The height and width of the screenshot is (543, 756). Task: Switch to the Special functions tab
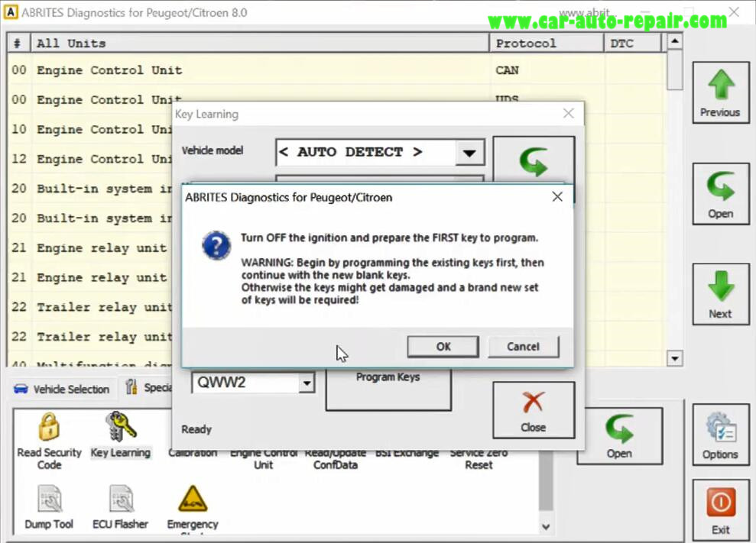click(147, 387)
